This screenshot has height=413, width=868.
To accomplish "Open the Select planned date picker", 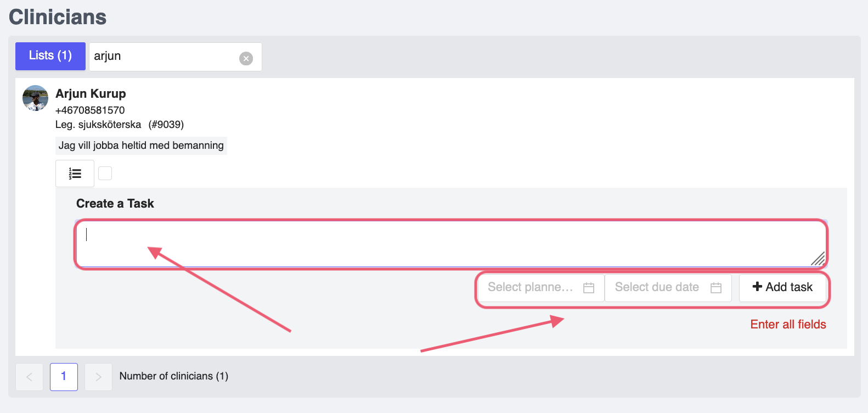I will tap(529, 287).
